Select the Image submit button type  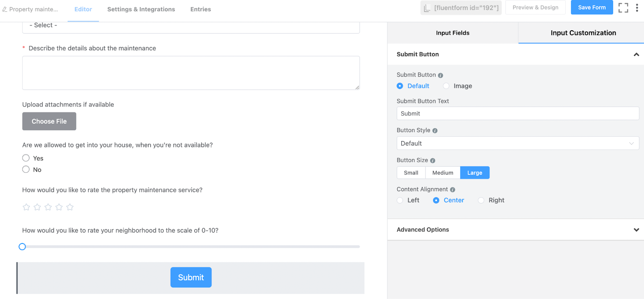click(x=446, y=86)
